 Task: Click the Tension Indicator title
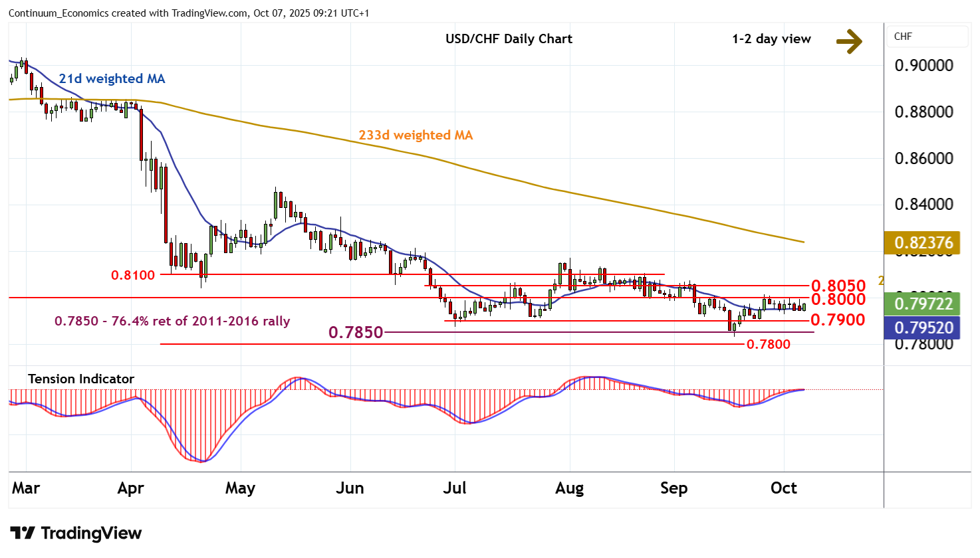pyautogui.click(x=81, y=379)
